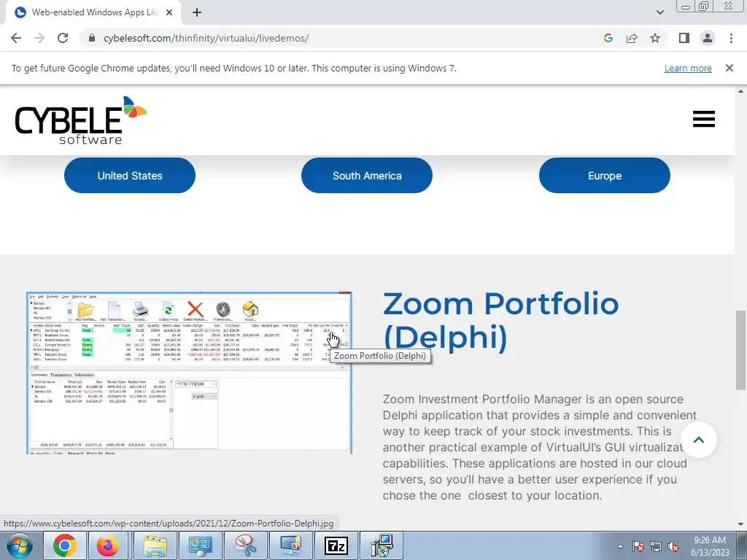Screen dimensions: 747x560
Task: Open the Chrome side panel
Action: (x=684, y=38)
